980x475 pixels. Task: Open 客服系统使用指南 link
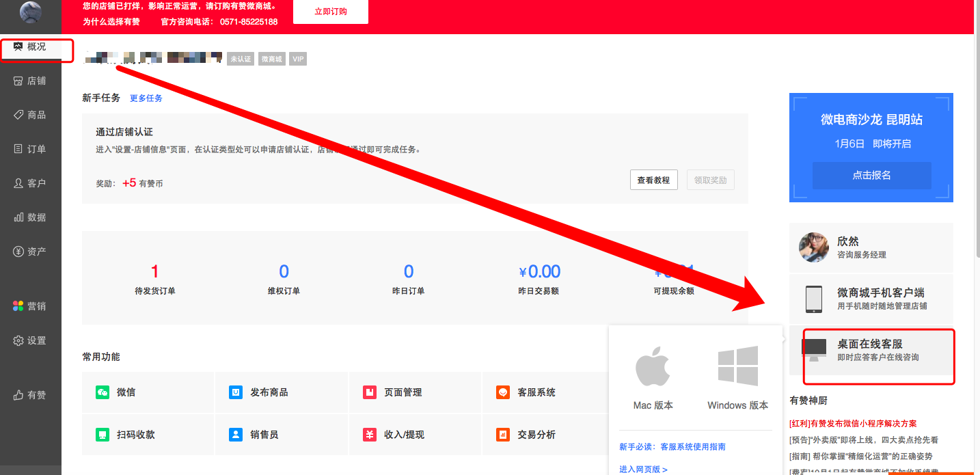(693, 447)
